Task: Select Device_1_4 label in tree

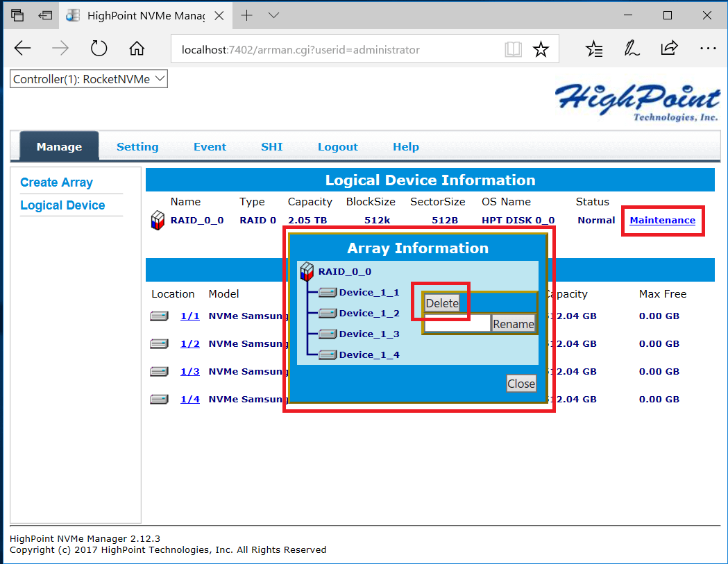Action: [369, 355]
